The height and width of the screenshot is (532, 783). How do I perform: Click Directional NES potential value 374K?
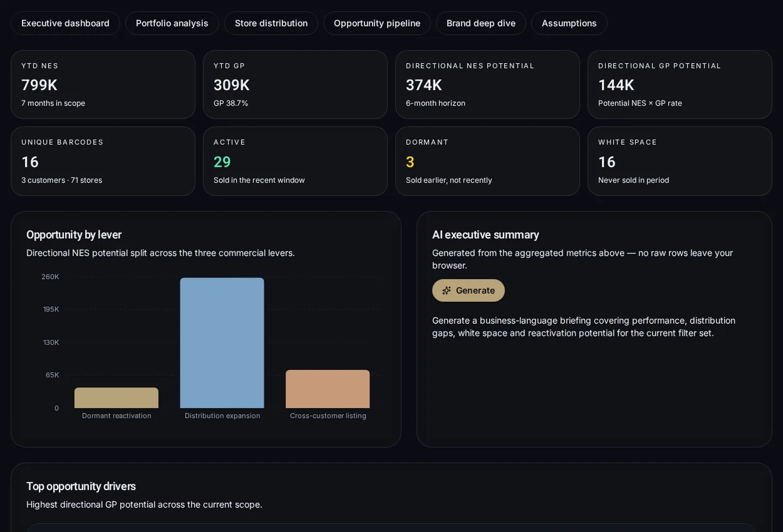point(424,85)
